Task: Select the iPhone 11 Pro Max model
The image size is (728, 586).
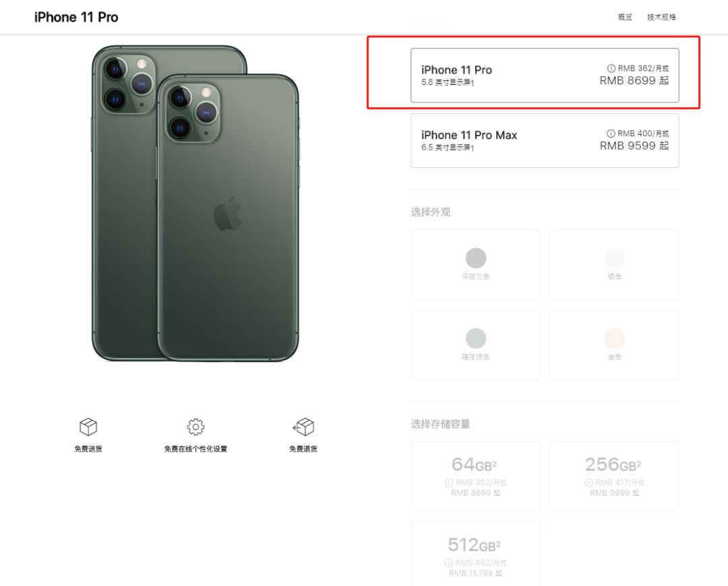Action: coord(545,140)
